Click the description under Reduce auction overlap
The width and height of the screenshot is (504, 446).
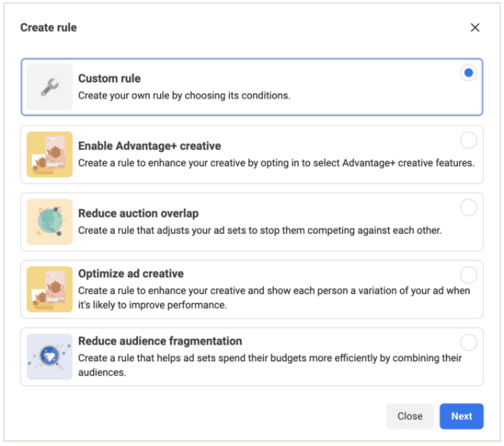coord(259,230)
